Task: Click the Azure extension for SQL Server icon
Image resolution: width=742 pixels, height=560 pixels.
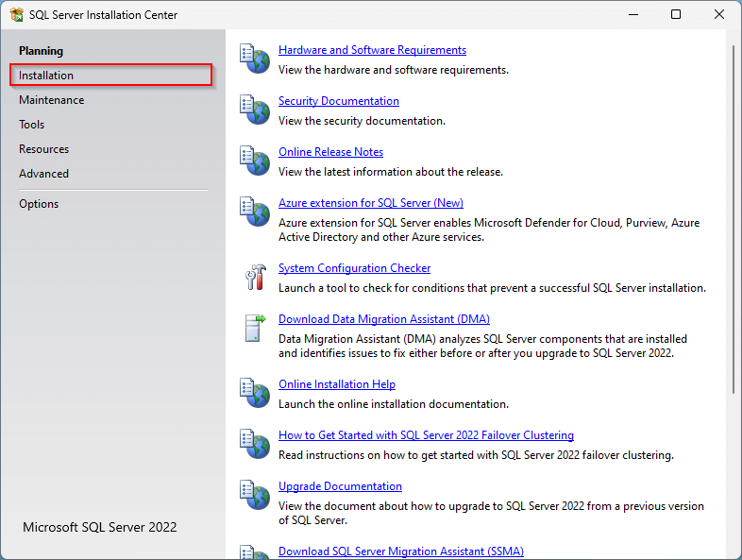Action: tap(254, 212)
